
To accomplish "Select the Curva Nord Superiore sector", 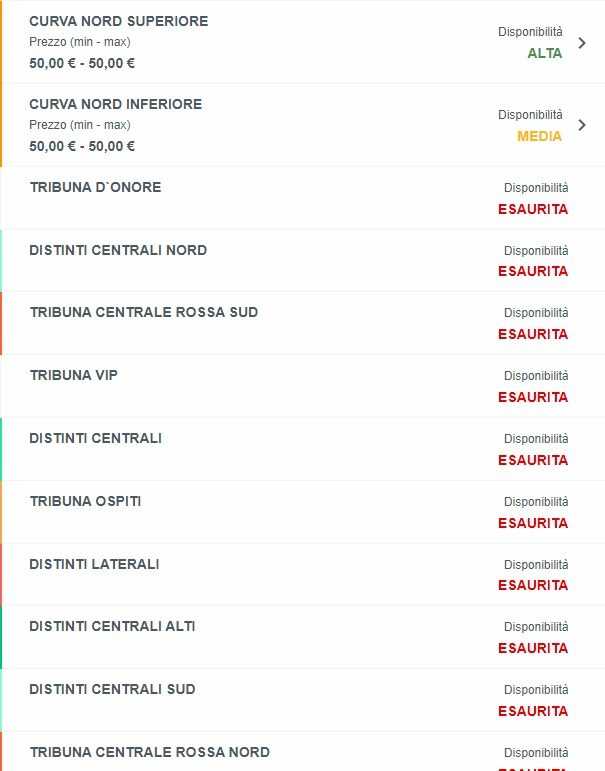I will (119, 21).
